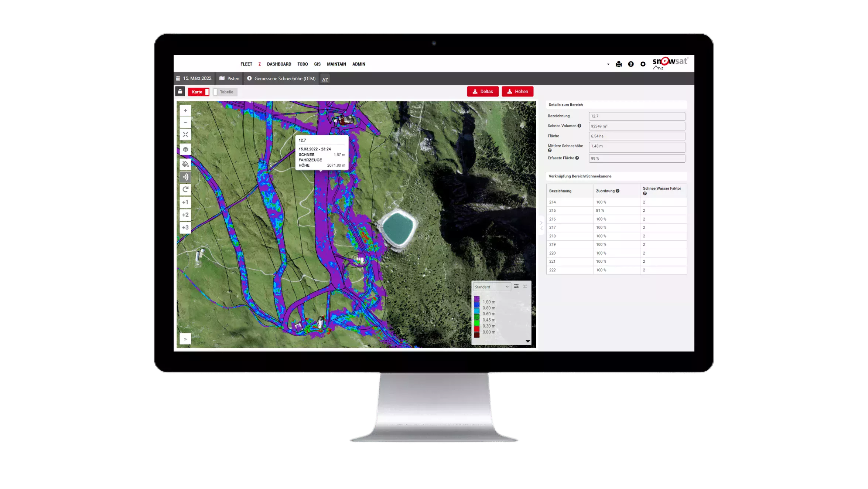Viewport: 868px width, 489px height.
Task: Click Mittlere Schneehöhe field 1.43 m
Action: [x=637, y=147]
